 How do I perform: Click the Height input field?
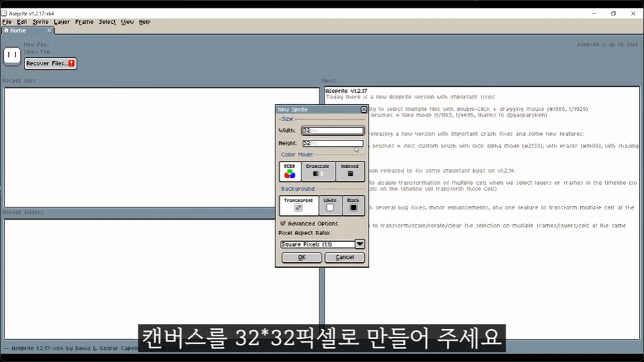(333, 143)
